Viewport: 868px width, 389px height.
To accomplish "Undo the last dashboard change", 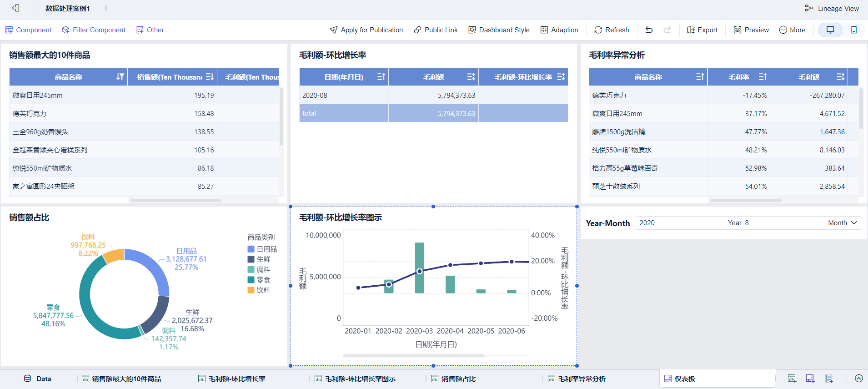I will 649,30.
